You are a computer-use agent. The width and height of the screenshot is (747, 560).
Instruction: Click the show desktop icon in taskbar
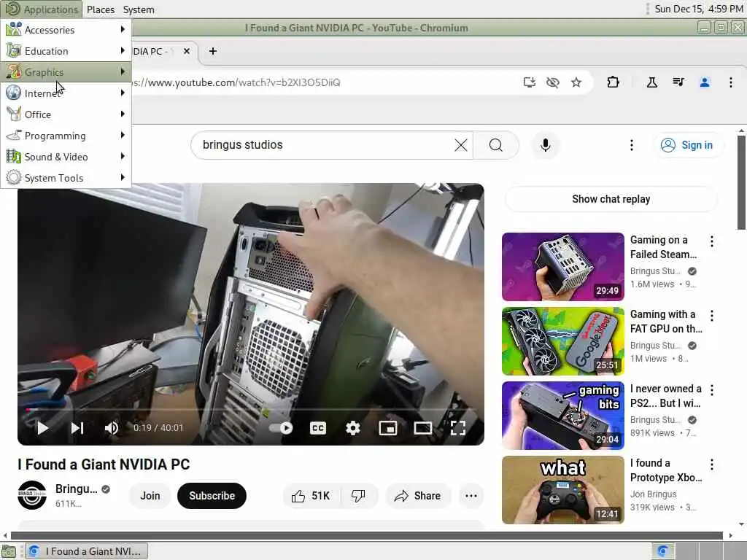(x=9, y=551)
